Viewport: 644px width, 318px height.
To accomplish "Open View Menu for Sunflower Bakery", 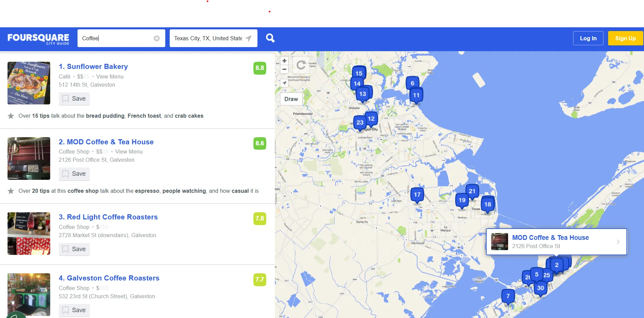I will click(110, 76).
